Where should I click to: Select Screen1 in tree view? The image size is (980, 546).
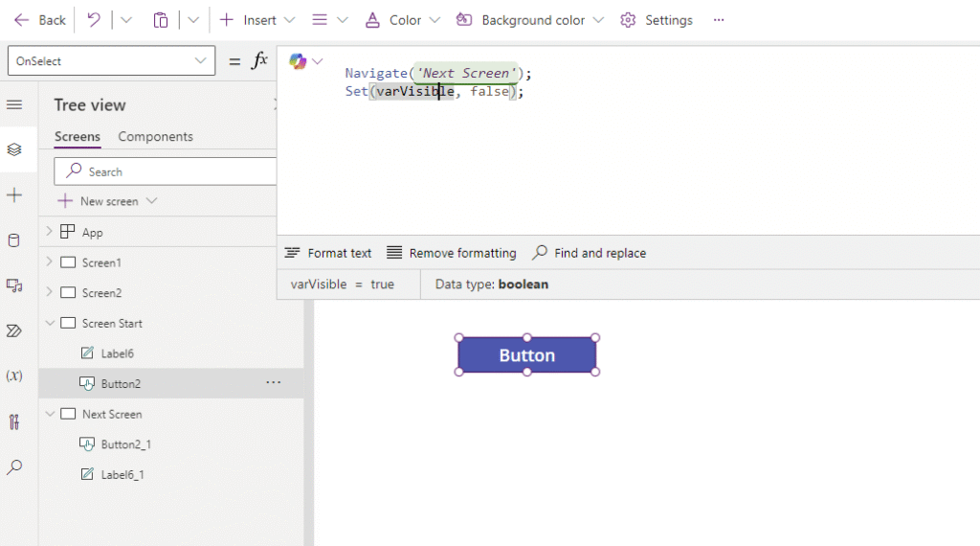point(101,262)
